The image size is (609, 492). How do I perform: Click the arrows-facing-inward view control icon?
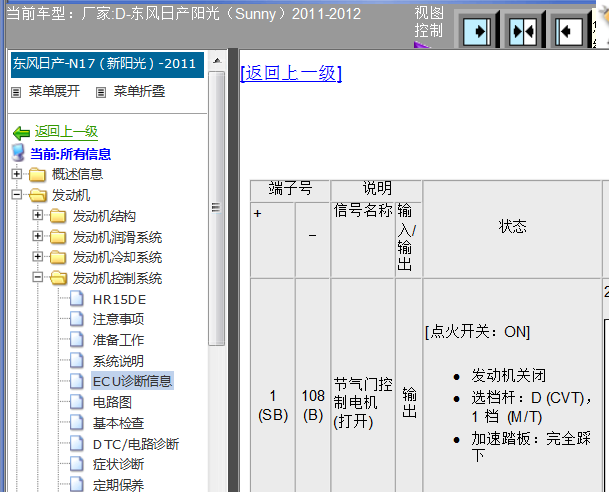[x=523, y=31]
